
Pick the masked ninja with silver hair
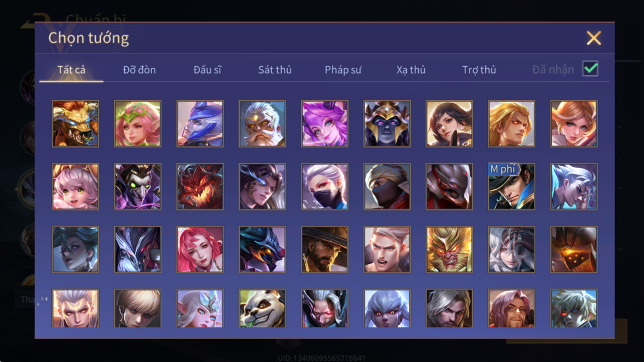(x=324, y=186)
